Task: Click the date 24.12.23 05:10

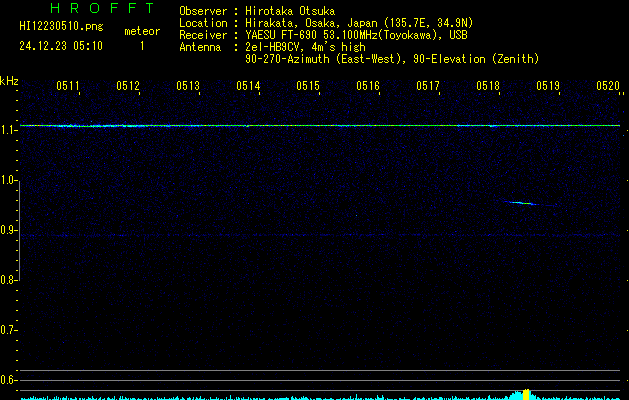Action: (x=61, y=46)
